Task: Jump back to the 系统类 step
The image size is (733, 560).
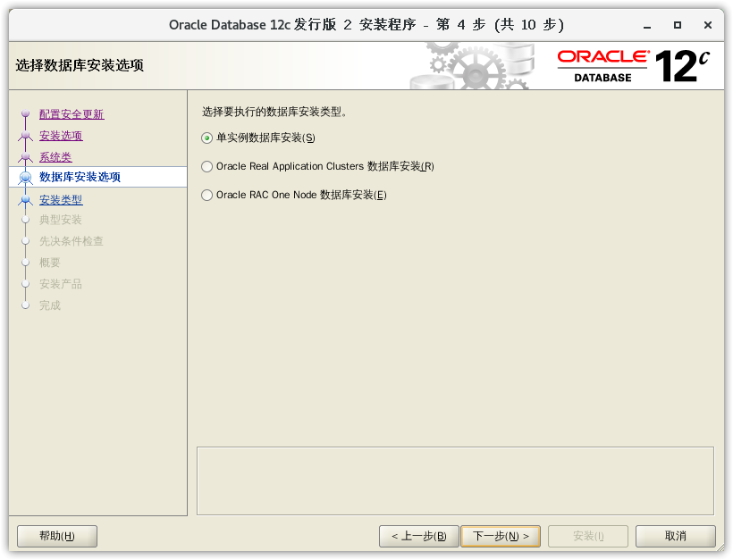Action: point(55,157)
